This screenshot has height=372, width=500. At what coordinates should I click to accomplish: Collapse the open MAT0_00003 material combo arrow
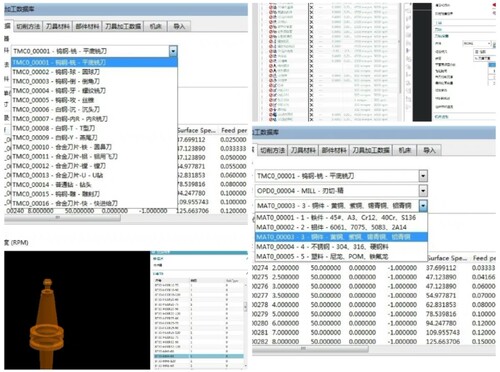pos(423,206)
